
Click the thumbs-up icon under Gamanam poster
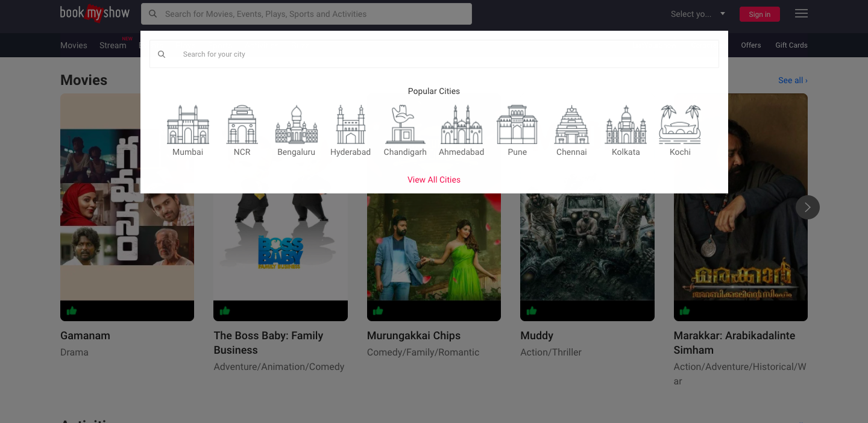[72, 311]
